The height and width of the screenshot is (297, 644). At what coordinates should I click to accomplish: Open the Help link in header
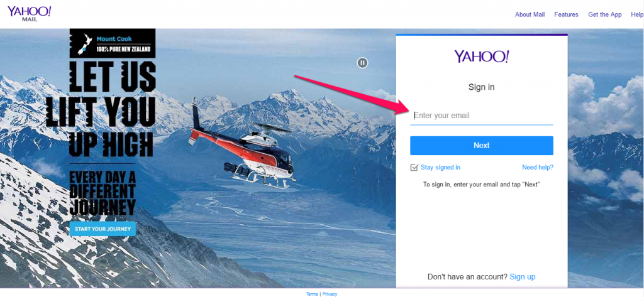(x=637, y=14)
